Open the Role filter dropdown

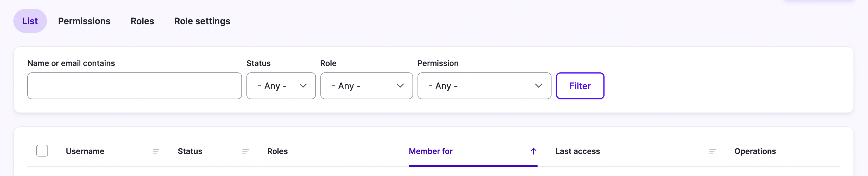tap(366, 86)
